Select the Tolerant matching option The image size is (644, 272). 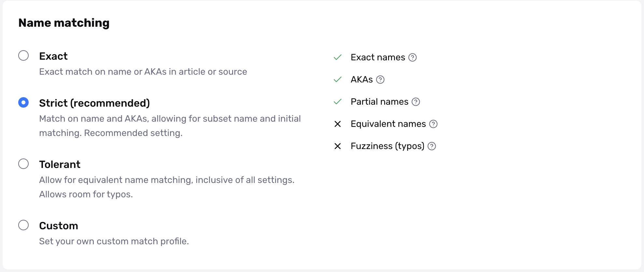point(23,164)
